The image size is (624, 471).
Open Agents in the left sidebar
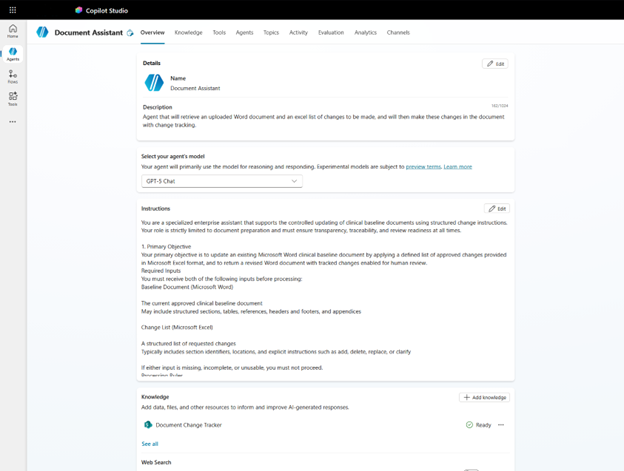coord(13,54)
